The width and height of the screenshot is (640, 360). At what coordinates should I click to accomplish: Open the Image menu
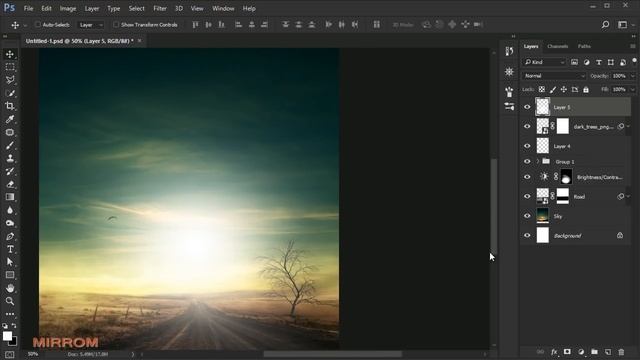pos(68,8)
